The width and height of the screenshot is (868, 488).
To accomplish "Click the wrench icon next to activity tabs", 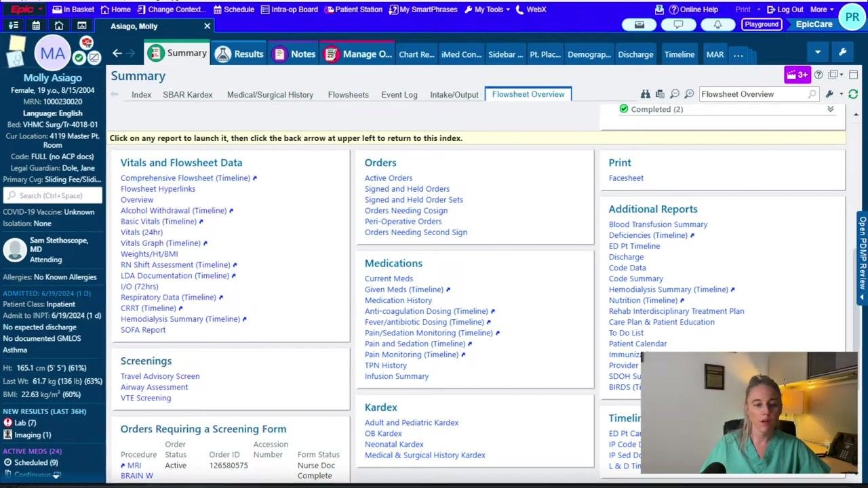I will click(842, 52).
